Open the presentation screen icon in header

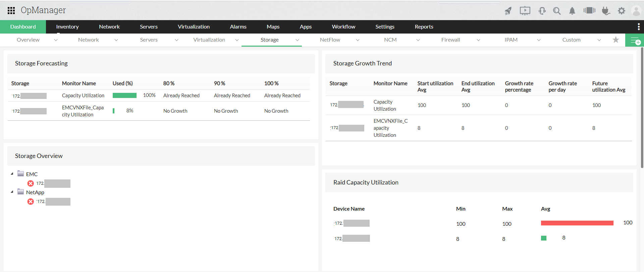coord(525,11)
